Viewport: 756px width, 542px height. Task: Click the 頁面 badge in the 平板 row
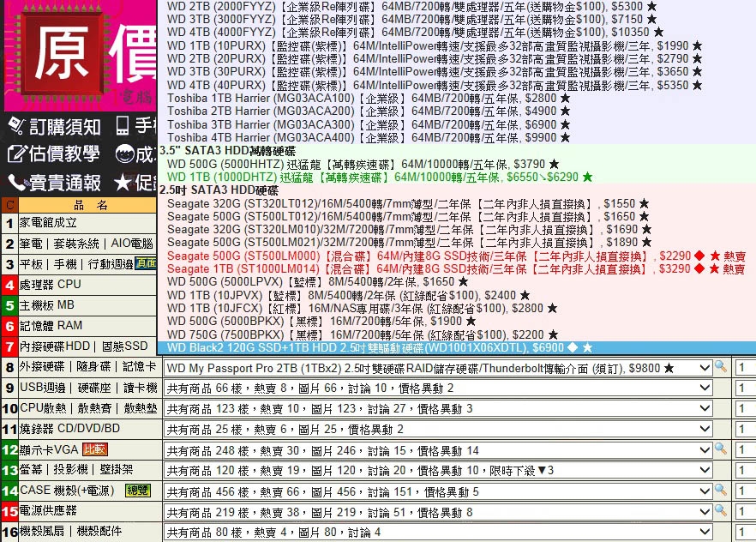[146, 263]
